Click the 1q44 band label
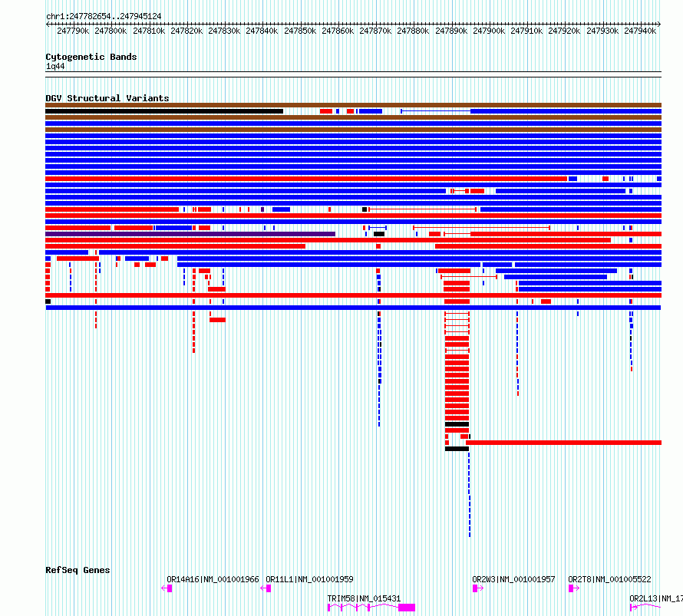Image resolution: width=683 pixels, height=616 pixels. (x=55, y=67)
